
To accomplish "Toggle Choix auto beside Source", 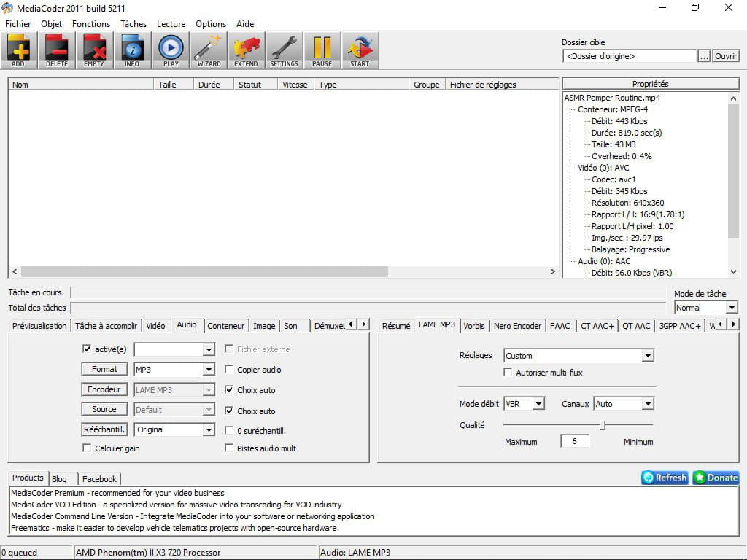I will point(229,411).
